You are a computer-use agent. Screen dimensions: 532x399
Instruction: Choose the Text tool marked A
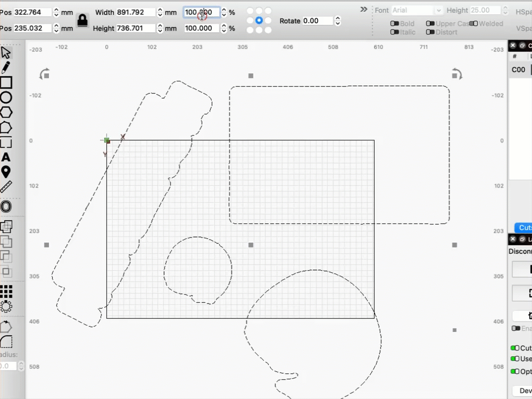coord(6,157)
